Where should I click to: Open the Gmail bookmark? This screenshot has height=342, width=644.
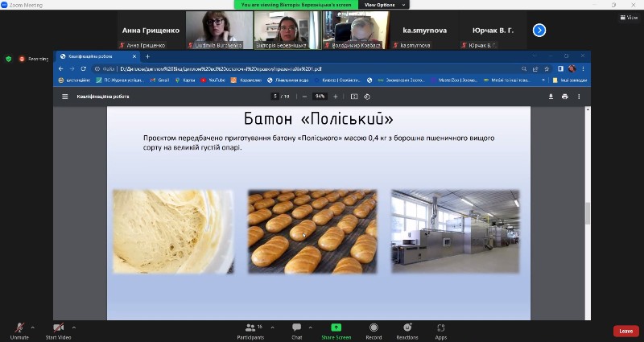[159, 80]
